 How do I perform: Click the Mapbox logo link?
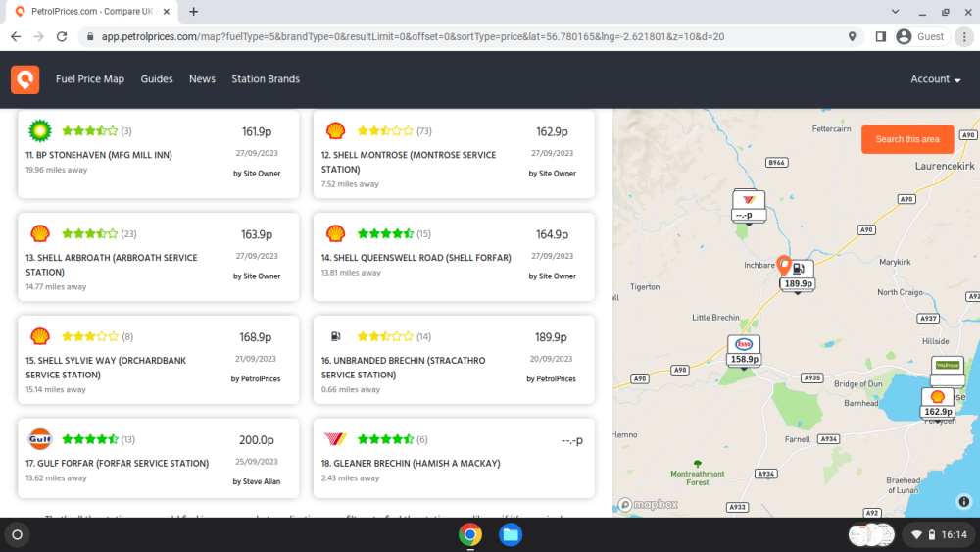pyautogui.click(x=648, y=504)
